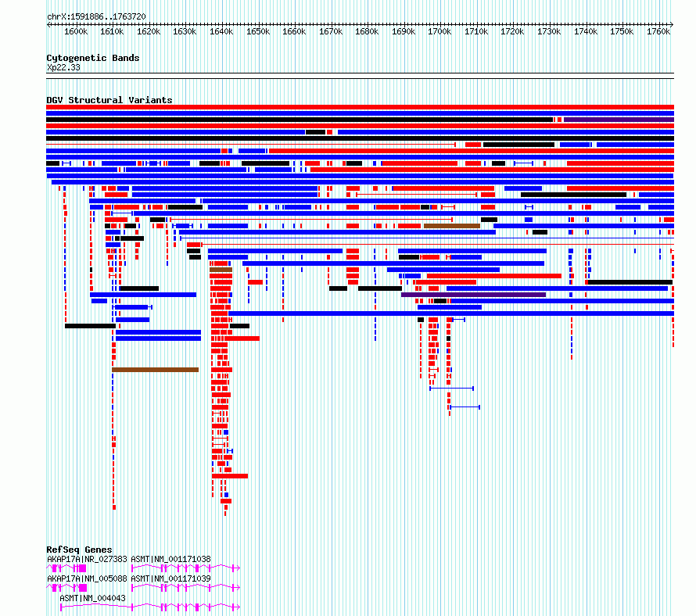Click the 1650k ruler label
The height and width of the screenshot is (616, 696).
pyautogui.click(x=258, y=31)
